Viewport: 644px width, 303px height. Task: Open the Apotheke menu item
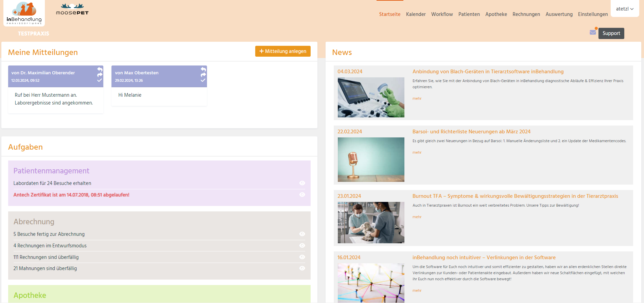pos(496,14)
